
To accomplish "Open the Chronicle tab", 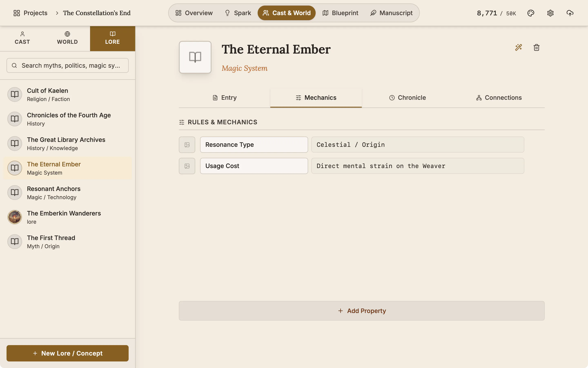I will click(408, 98).
